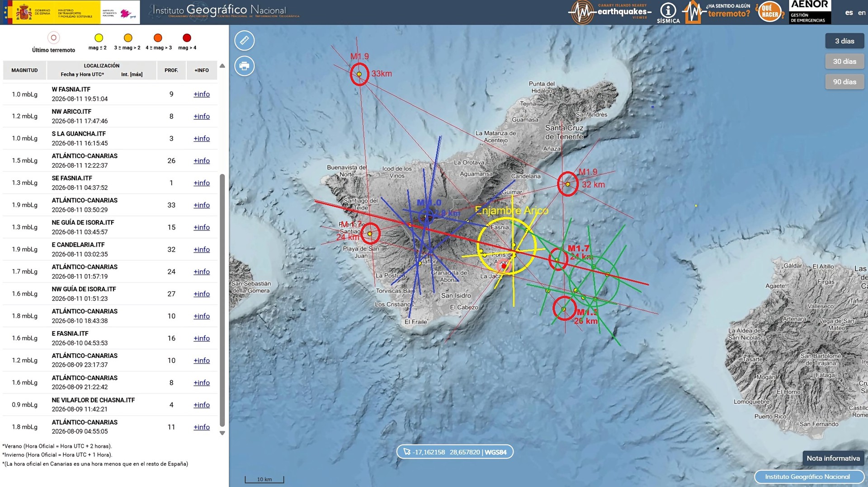Screen dimensions: 868x487
Task: Click the MAGNITUD column header
Action: pos(24,70)
